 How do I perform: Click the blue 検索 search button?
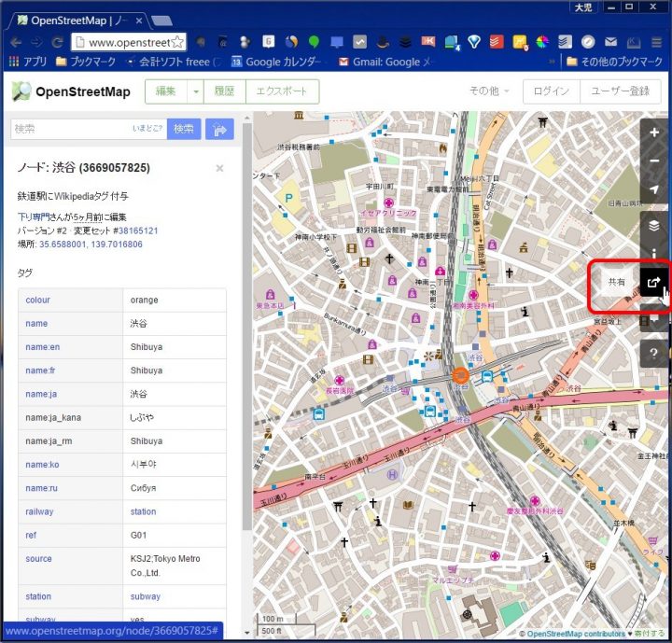(x=184, y=129)
